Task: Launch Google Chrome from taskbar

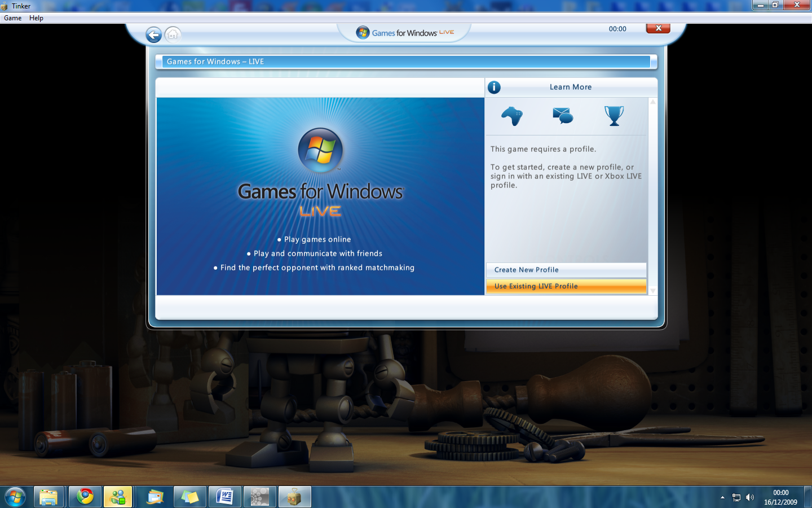Action: 85,497
